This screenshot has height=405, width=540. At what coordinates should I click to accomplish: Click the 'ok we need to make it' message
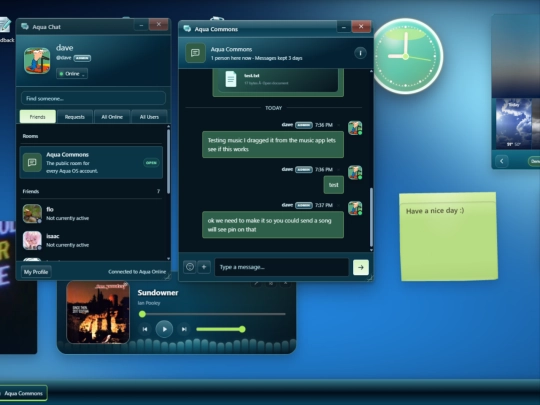pyautogui.click(x=273, y=225)
